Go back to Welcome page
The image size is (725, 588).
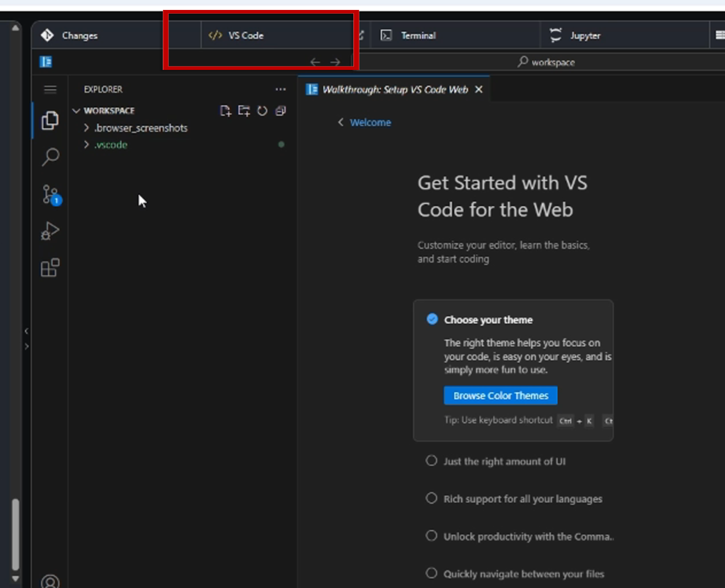click(x=364, y=122)
